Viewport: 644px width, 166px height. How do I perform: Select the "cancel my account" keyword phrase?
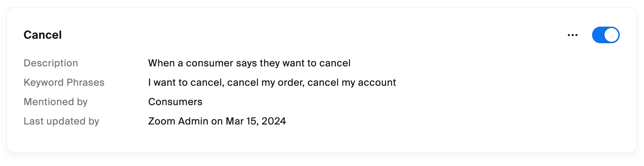click(351, 82)
